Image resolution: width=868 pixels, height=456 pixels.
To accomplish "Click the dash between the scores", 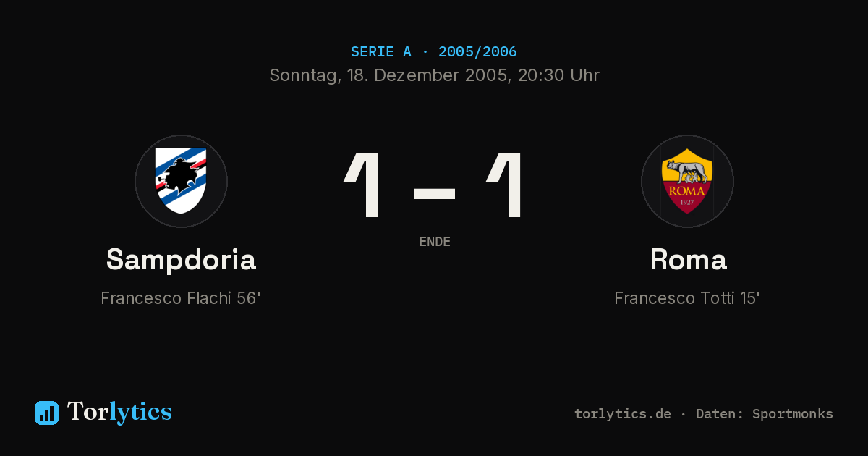I will coord(434,193).
